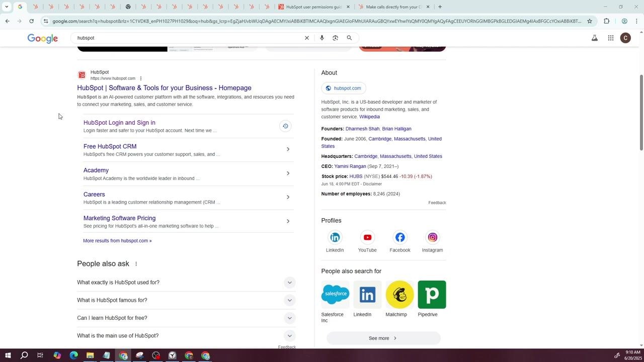This screenshot has height=362, width=644.
Task: Submit the search with the magnifier icon
Action: click(349, 38)
